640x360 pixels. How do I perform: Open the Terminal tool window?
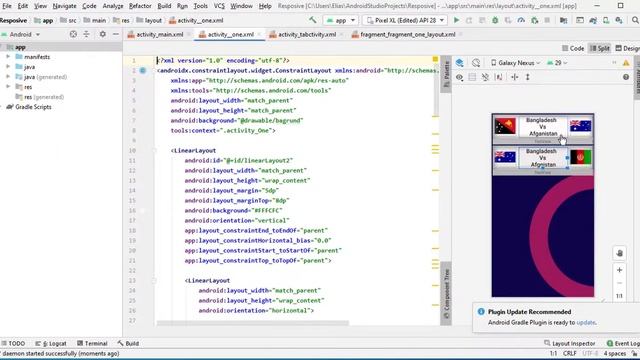(x=92, y=344)
